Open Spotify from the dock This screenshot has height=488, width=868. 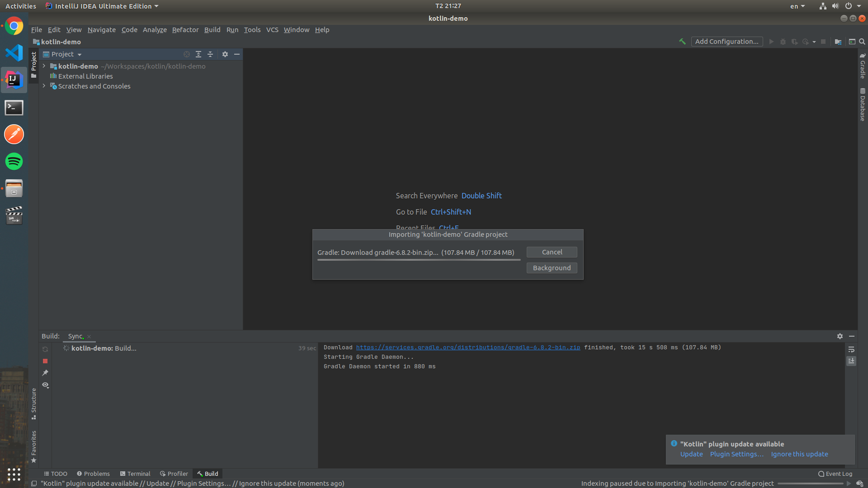pyautogui.click(x=14, y=161)
